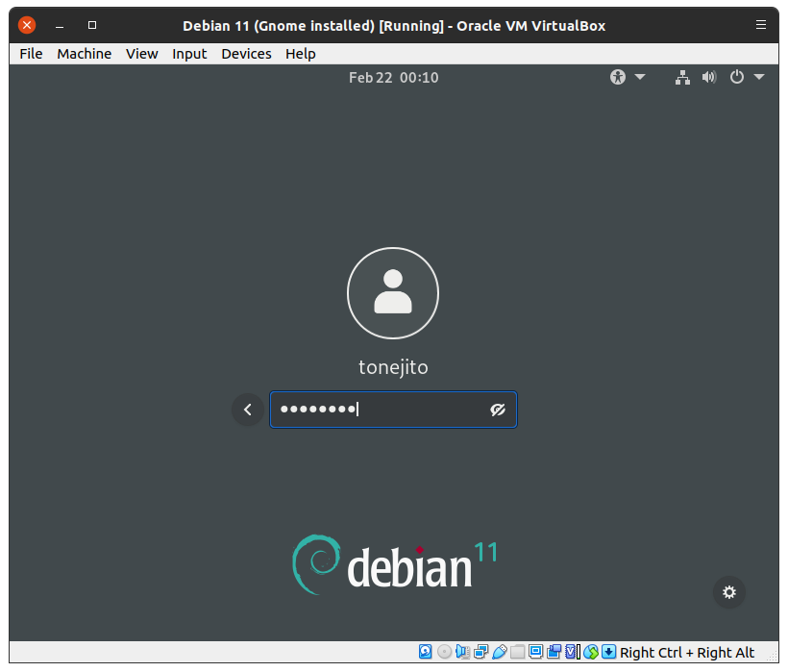
Task: Click the Feb 22 00:10 clock
Action: 393,77
